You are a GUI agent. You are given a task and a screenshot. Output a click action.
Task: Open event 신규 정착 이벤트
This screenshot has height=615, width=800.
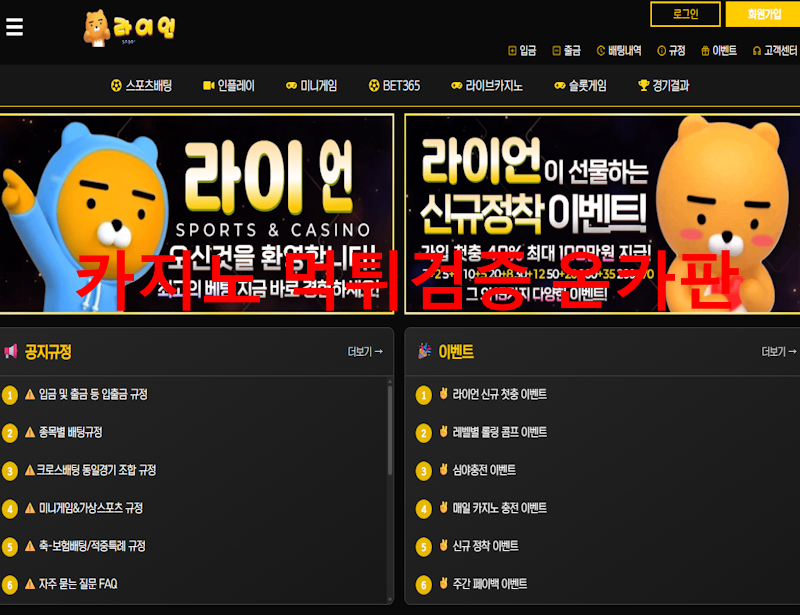[x=485, y=546]
